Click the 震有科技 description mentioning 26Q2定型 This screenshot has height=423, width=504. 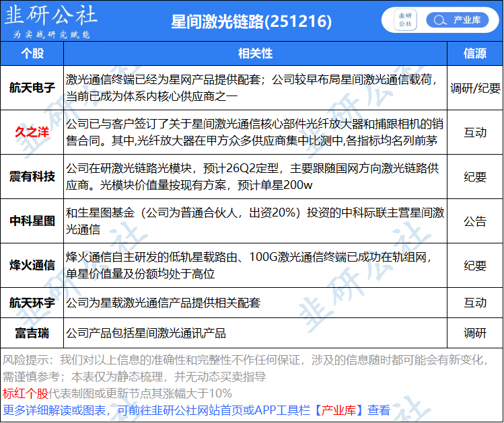point(252,176)
